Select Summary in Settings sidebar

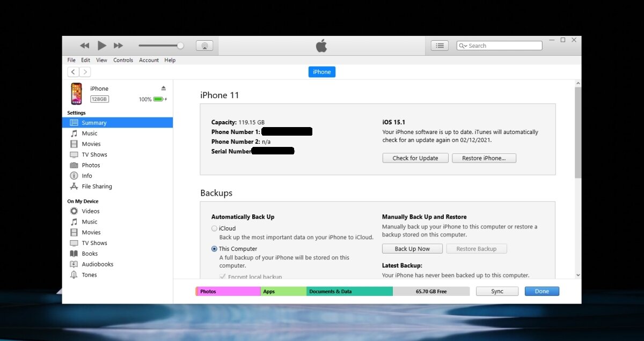tap(118, 123)
